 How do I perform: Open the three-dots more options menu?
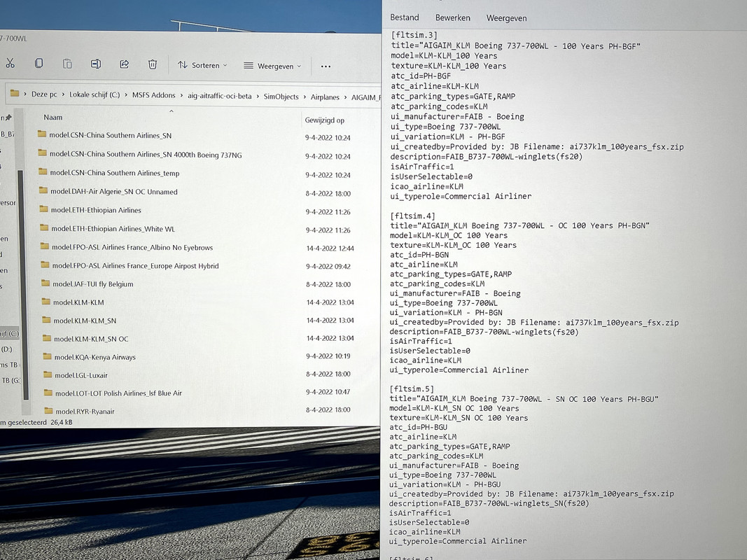pos(326,66)
